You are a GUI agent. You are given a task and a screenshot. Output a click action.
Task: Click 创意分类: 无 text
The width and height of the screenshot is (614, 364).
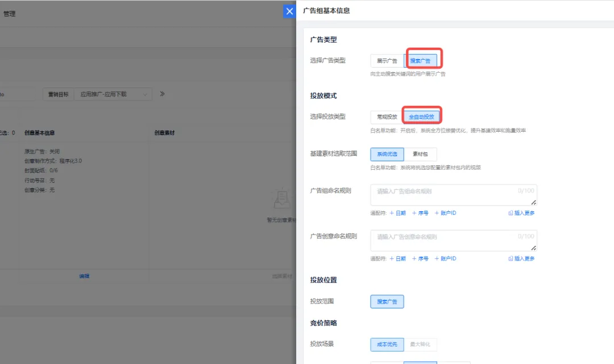(40, 190)
